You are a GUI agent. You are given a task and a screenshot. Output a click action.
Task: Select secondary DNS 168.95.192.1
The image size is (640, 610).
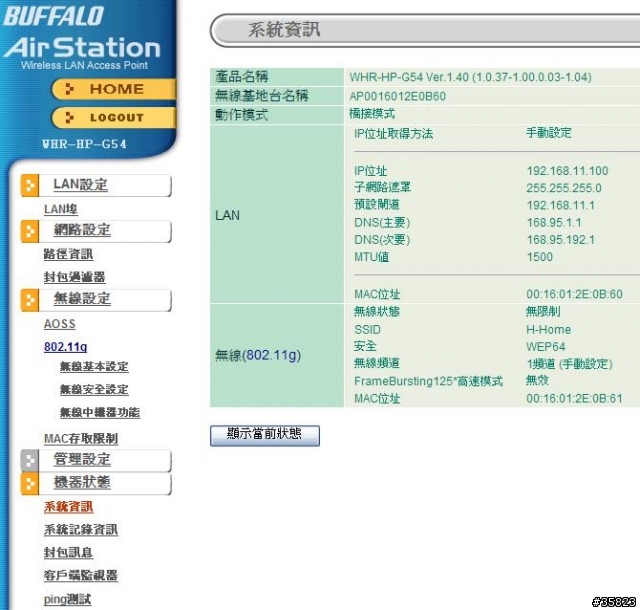click(560, 240)
